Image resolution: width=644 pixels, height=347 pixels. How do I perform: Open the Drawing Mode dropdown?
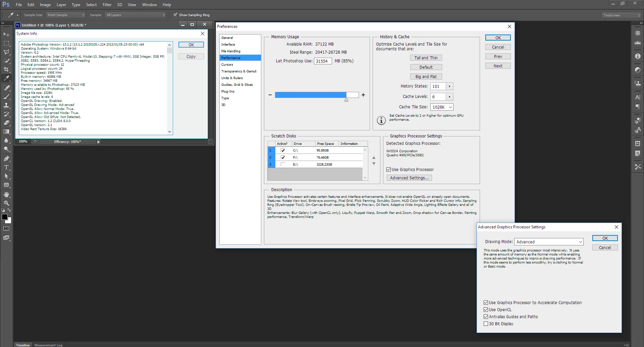click(x=549, y=242)
